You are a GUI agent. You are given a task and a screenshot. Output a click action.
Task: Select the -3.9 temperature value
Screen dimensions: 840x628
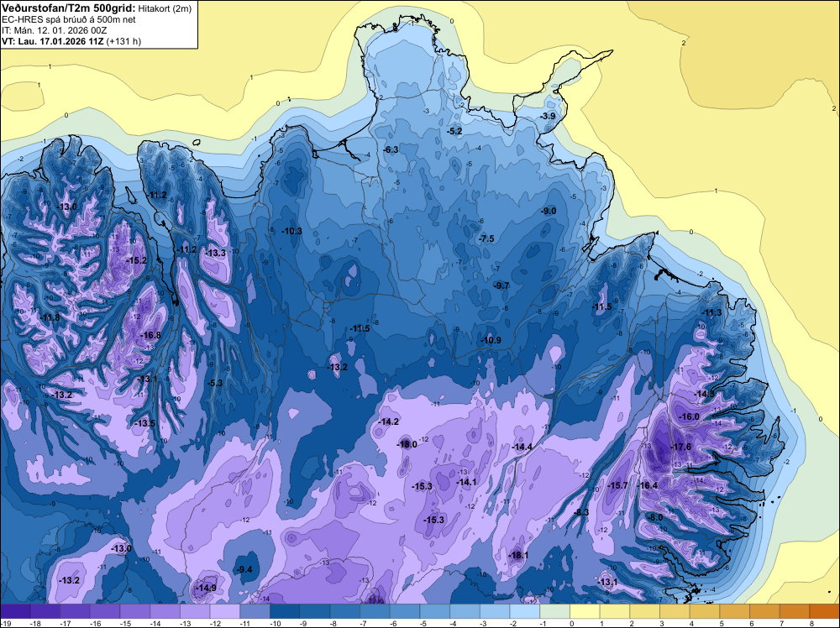coord(548,116)
